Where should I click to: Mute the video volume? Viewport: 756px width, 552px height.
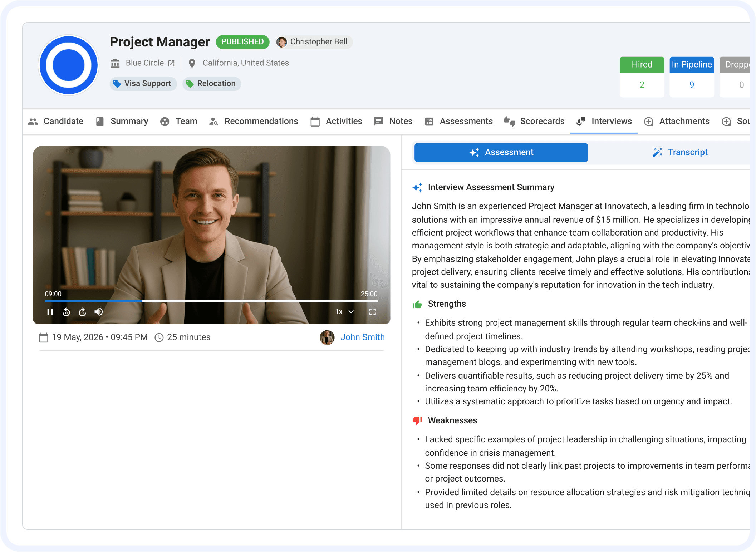click(99, 312)
